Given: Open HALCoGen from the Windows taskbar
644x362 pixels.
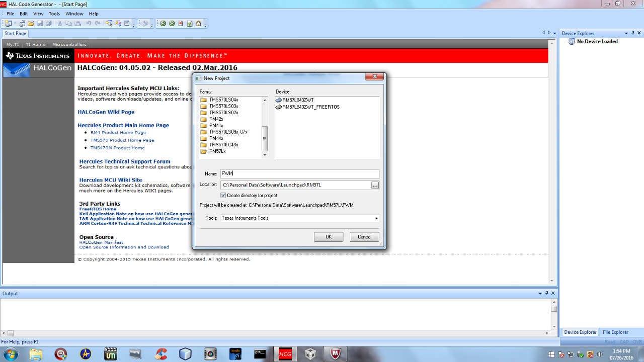Looking at the screenshot, I should [x=285, y=354].
